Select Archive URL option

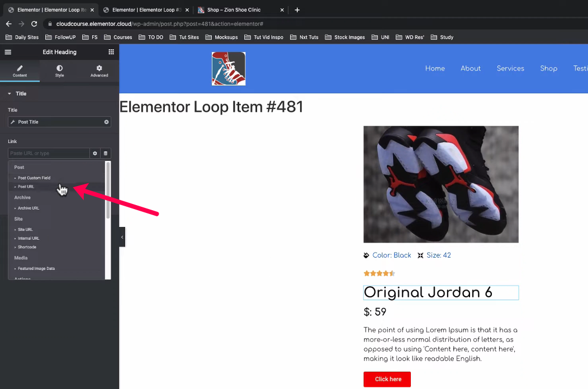click(29, 208)
